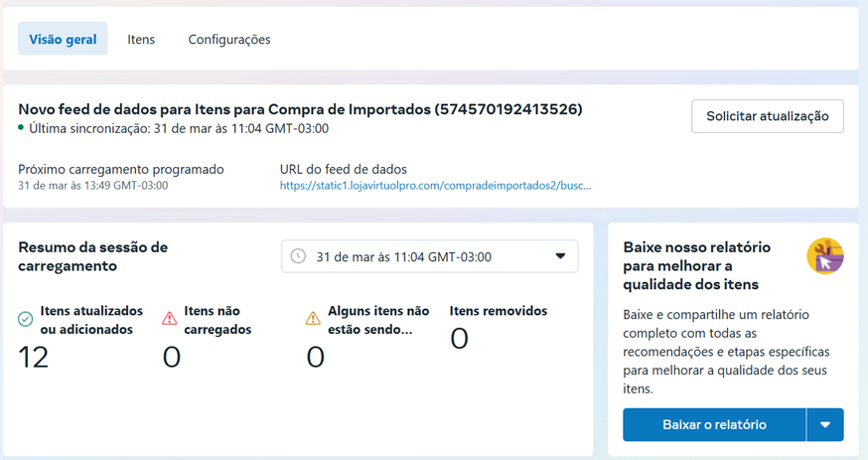Click the Solicitar atualização button

768,116
